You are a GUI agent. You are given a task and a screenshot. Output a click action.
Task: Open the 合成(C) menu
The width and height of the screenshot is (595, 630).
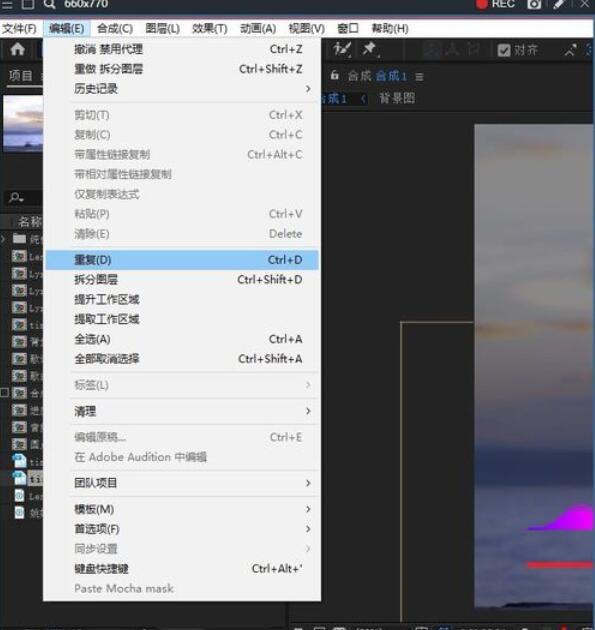(x=115, y=29)
